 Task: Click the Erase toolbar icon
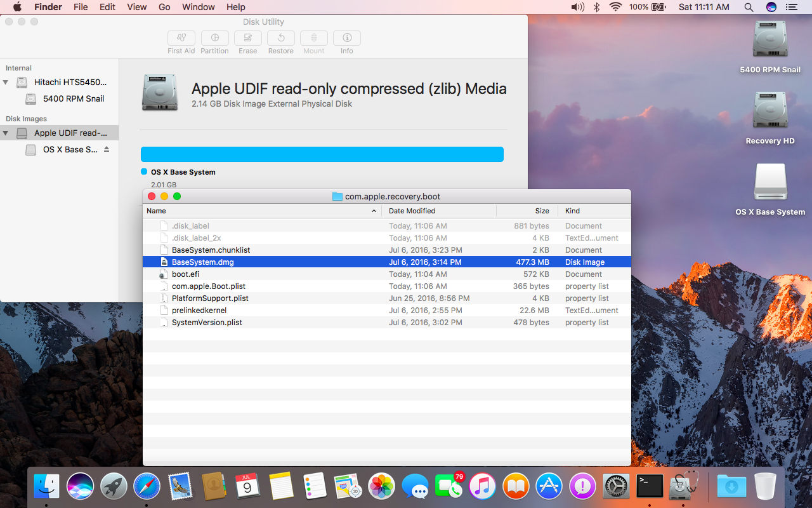[x=248, y=38]
